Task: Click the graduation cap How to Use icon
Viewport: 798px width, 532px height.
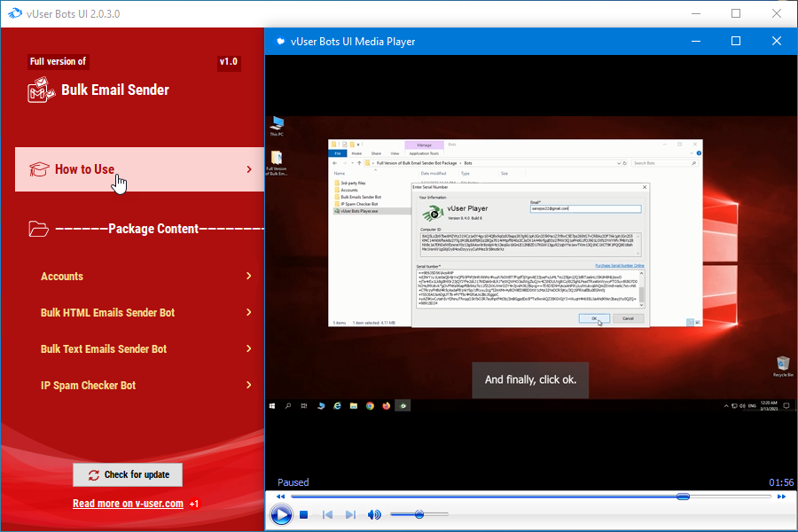Action: click(39, 169)
